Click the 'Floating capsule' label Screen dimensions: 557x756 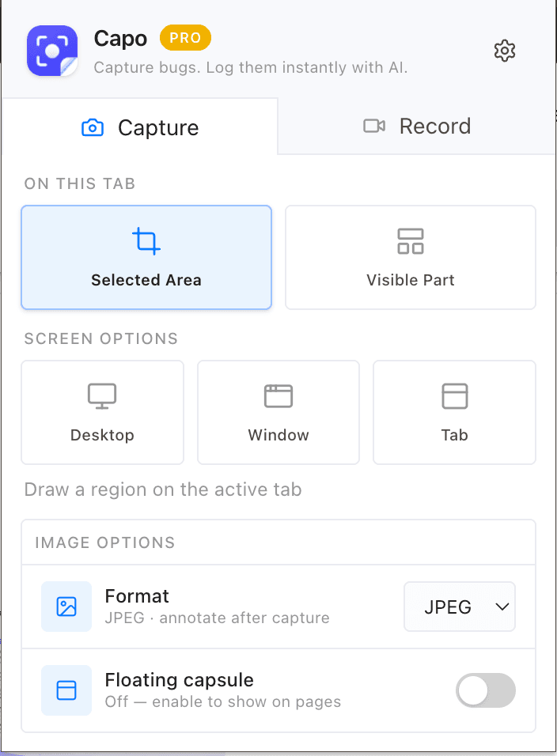179,680
